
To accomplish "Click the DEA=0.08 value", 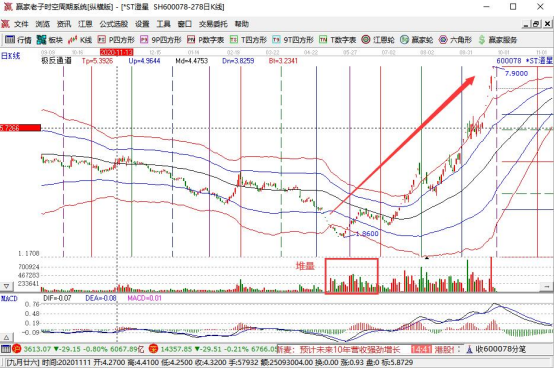I will pyautogui.click(x=101, y=298).
